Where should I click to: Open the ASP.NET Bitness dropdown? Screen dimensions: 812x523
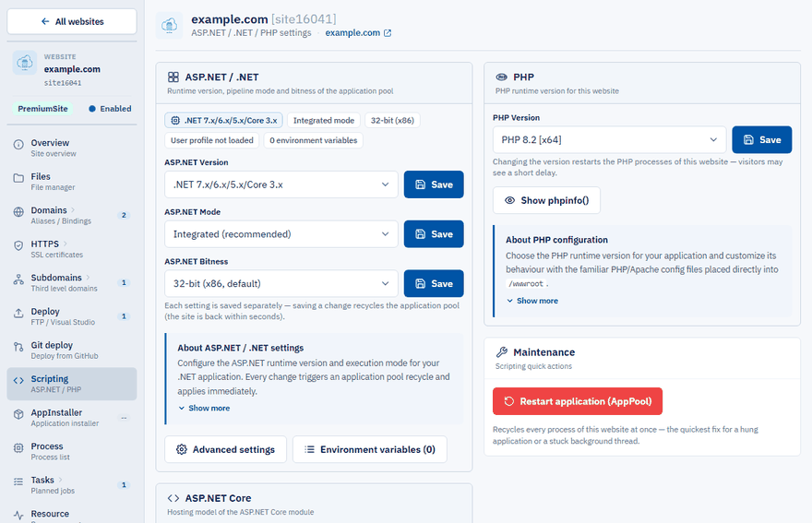click(281, 283)
